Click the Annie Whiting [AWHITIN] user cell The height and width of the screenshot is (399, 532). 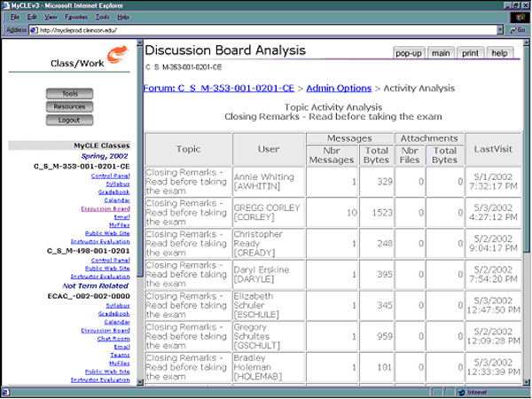point(269,182)
